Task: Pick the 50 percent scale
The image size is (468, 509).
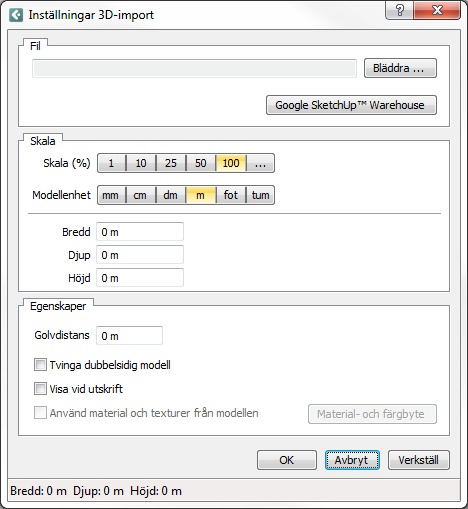Action: (x=201, y=163)
